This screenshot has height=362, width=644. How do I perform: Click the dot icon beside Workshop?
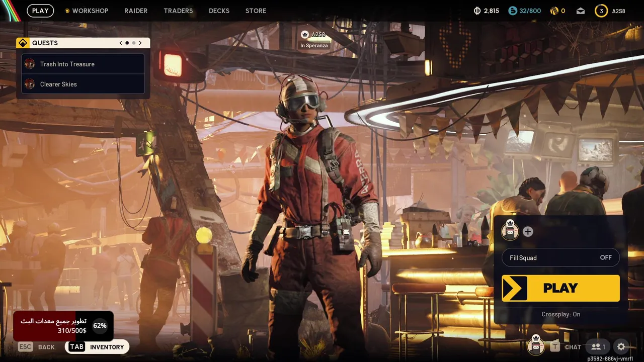tap(67, 11)
